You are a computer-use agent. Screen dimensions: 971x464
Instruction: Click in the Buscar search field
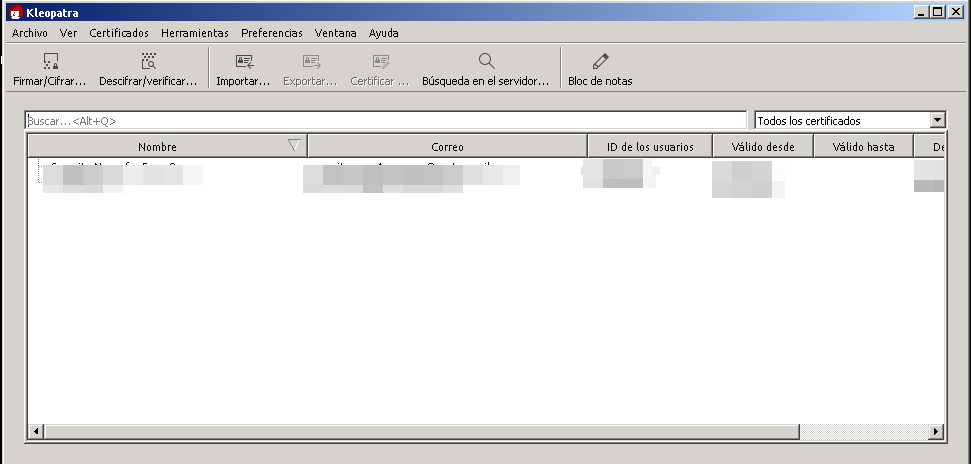click(386, 121)
